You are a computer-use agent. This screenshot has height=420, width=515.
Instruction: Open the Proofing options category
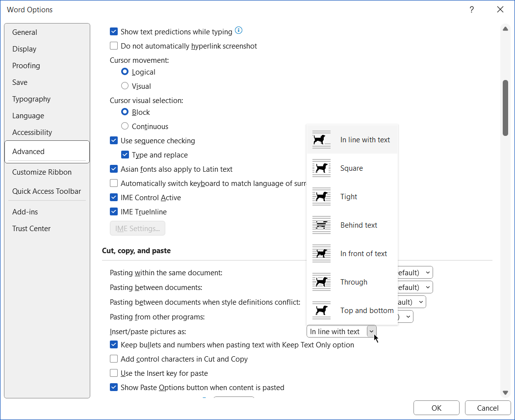(x=47, y=66)
